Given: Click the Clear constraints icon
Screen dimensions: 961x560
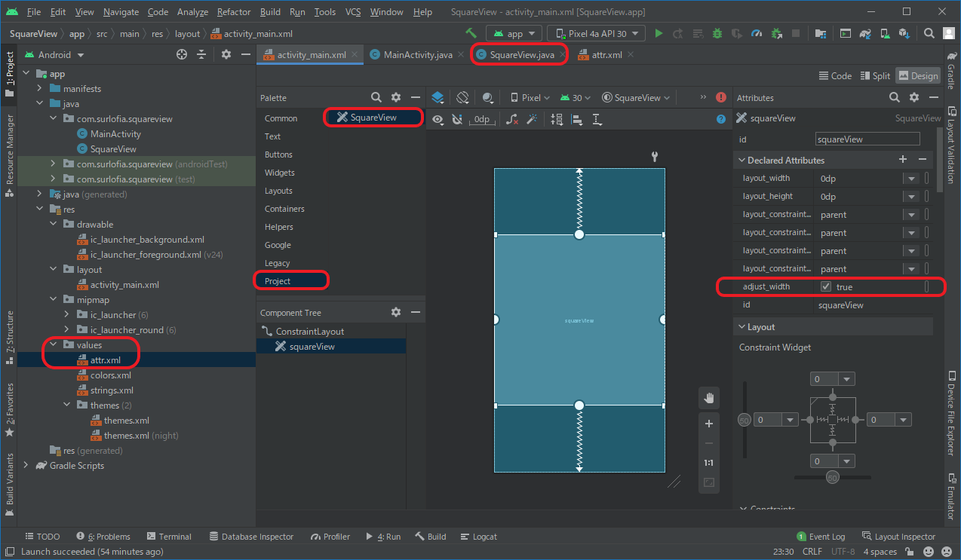Looking at the screenshot, I should click(512, 119).
